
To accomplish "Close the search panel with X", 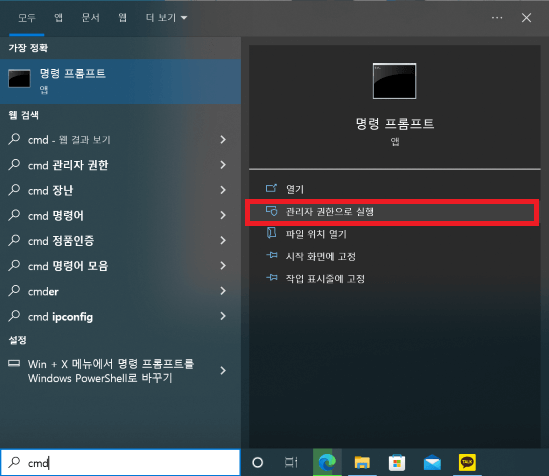I will 526,18.
